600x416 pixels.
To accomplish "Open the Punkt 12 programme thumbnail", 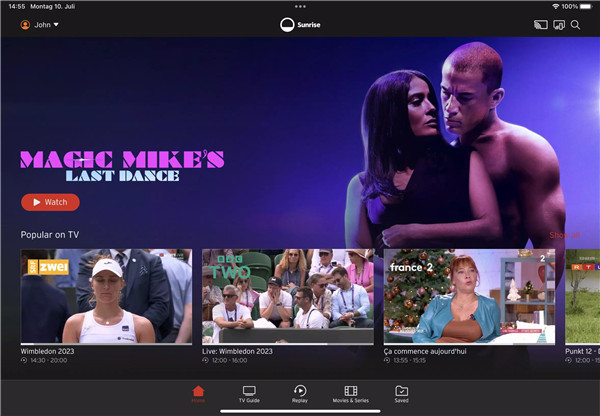I will tap(582, 296).
